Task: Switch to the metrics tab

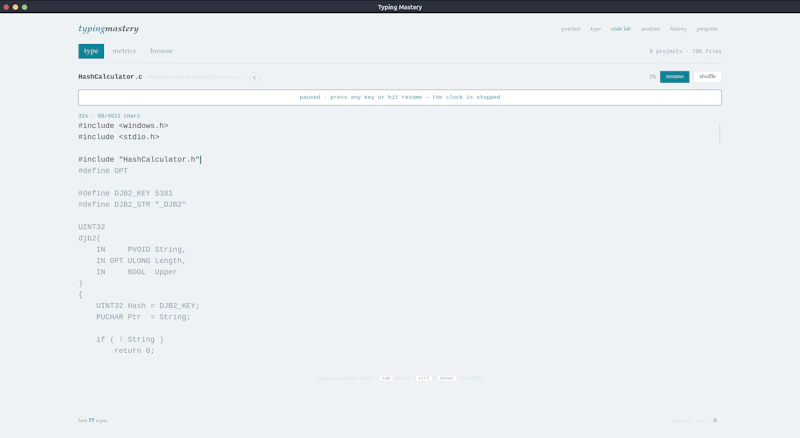Action: (x=124, y=51)
